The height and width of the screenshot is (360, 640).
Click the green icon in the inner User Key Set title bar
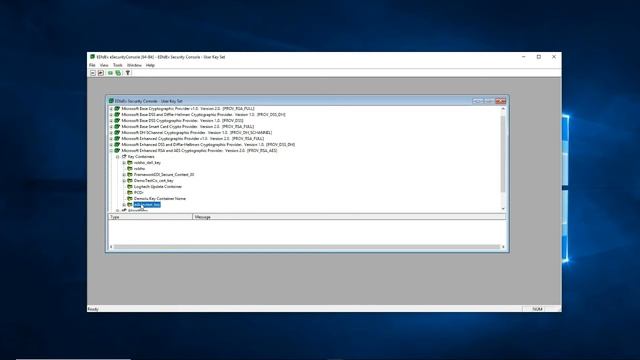pos(111,101)
